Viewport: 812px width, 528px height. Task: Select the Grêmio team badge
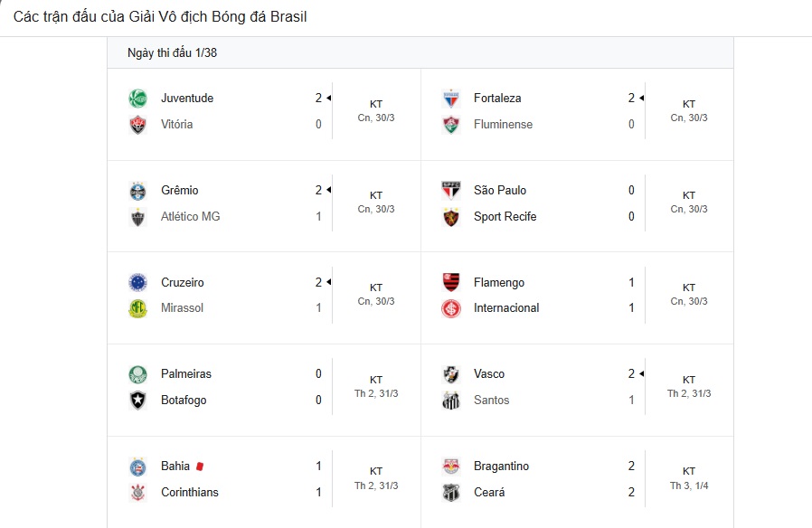point(137,191)
